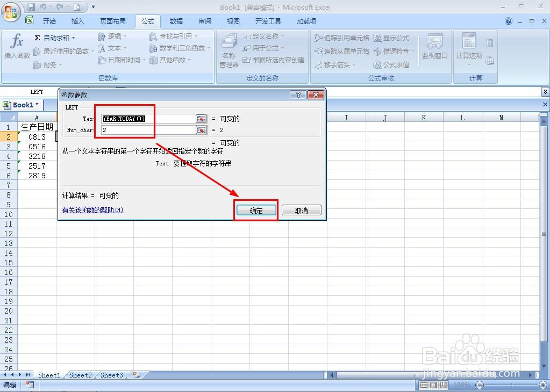This screenshot has width=550, height=392.
Task: Click 确定 (OK) in function dialog
Action: 256,210
